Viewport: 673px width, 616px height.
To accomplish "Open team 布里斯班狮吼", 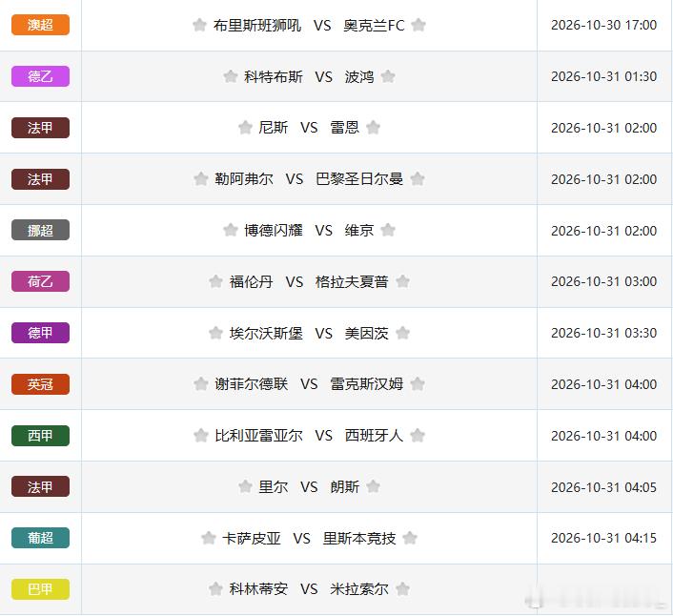I will [257, 26].
